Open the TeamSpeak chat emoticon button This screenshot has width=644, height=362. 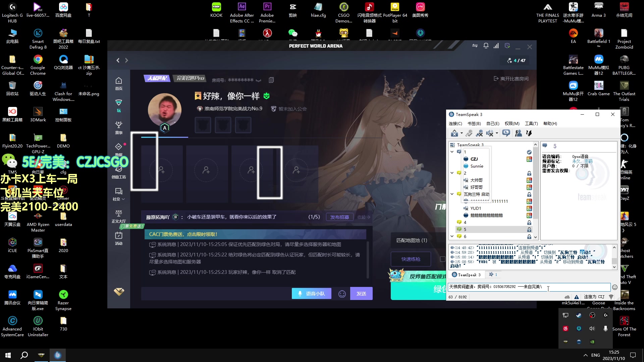click(614, 287)
